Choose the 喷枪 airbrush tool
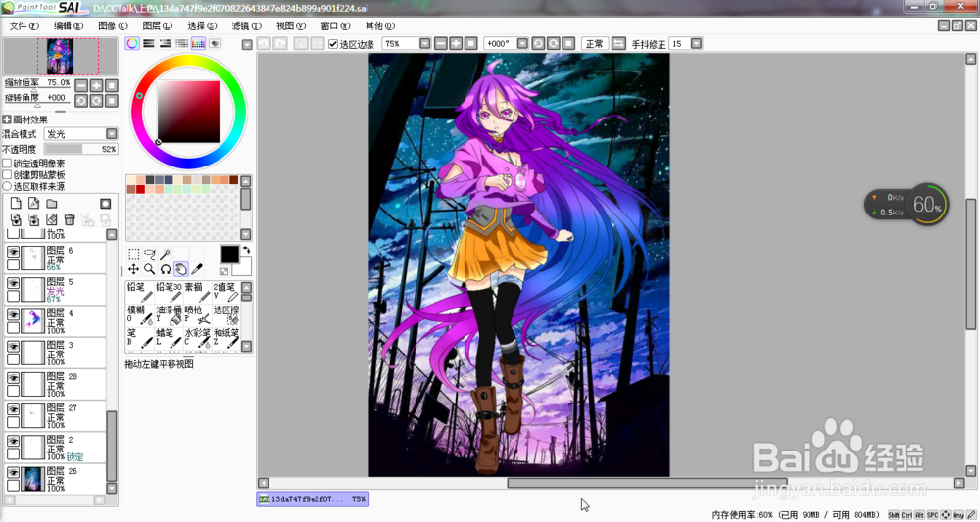This screenshot has width=980, height=522. coord(198,314)
